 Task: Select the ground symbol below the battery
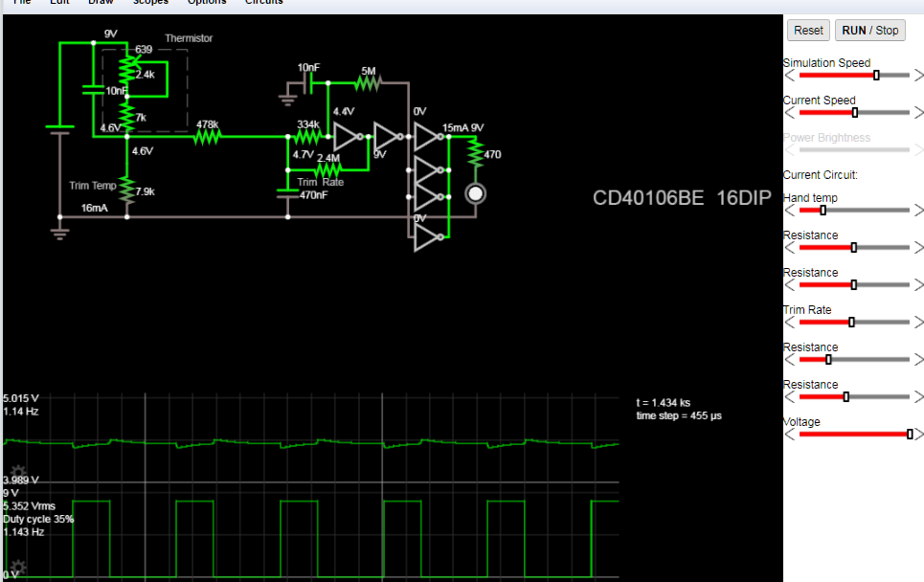[59, 233]
